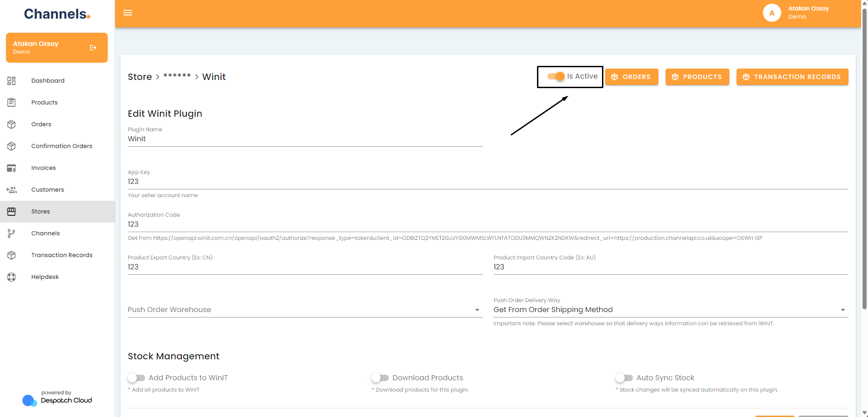Open the hamburger menu icon
This screenshot has height=417, width=868.
(128, 13)
